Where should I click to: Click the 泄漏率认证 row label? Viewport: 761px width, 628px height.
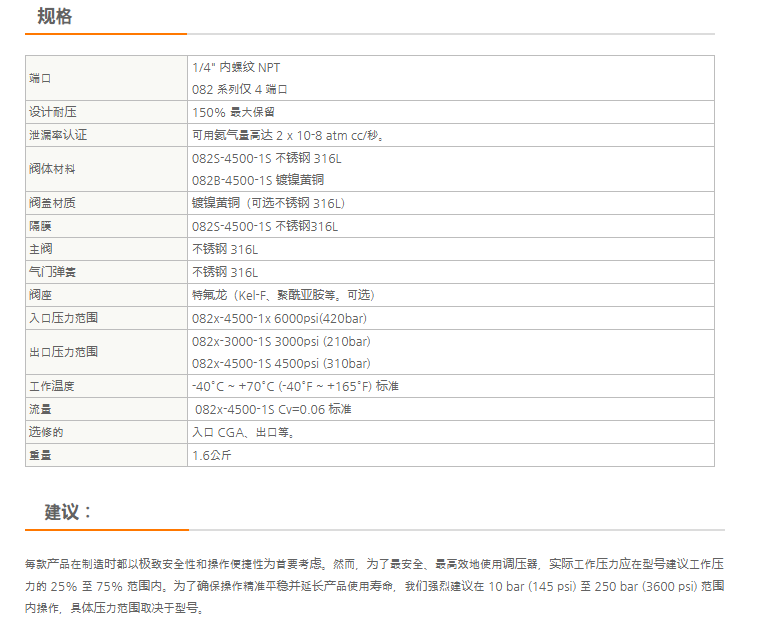tap(58, 135)
